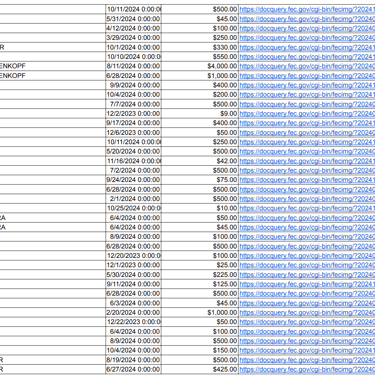
Task: Select the 8/11/2024 0:00:00 date cell
Action: coord(133,66)
